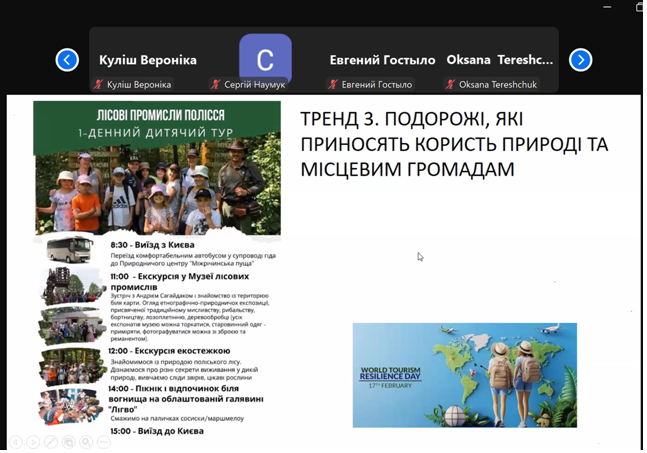Screen dimensions: 647x453
Task: Click muted mic icon beside Oksana Tereshchuk
Action: pos(450,85)
